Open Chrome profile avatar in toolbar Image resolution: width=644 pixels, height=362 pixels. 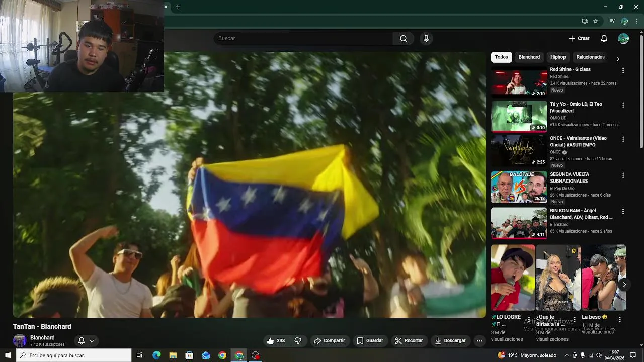624,21
